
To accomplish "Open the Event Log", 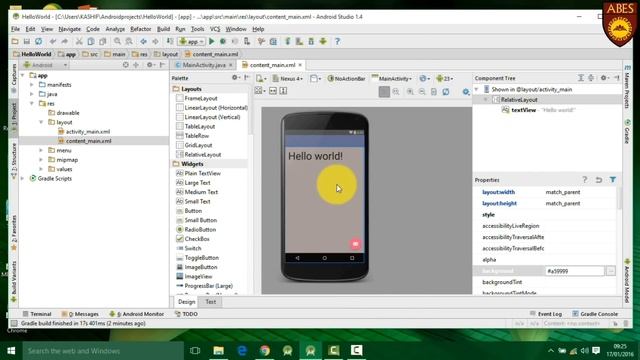I will pos(546,314).
